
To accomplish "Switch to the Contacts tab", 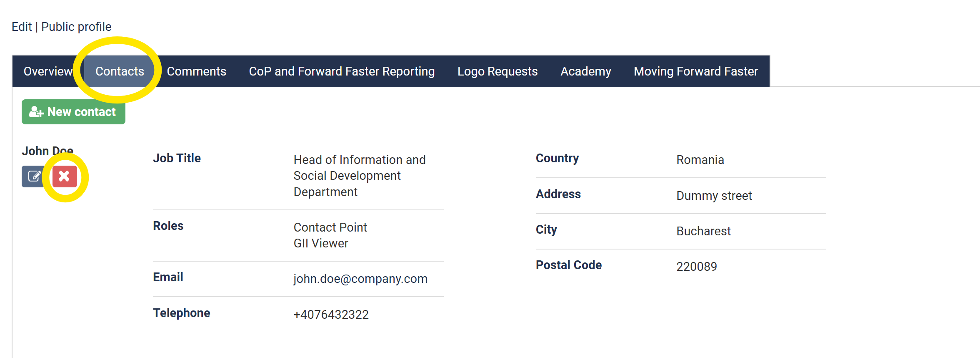I will point(120,71).
